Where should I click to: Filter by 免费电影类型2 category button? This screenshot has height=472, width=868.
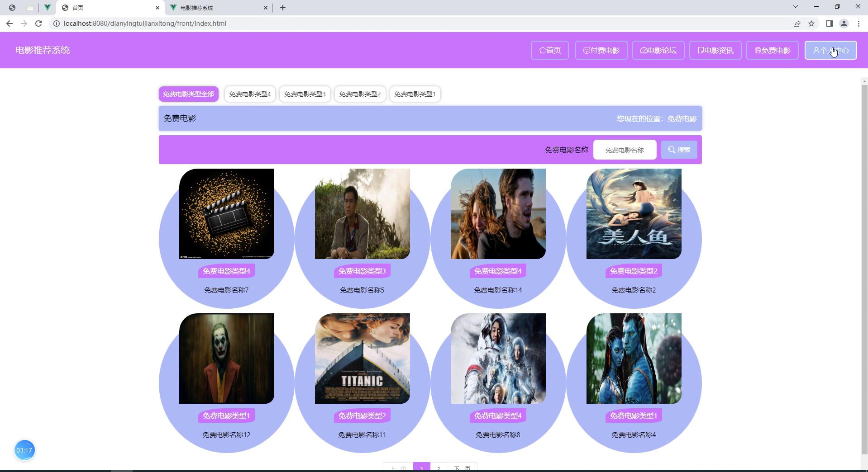[360, 94]
